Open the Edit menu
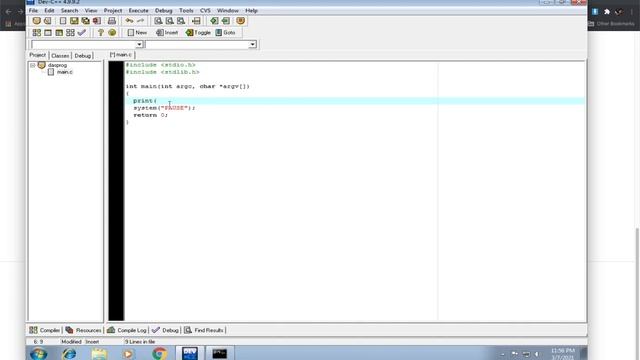Image resolution: width=640 pixels, height=360 pixels. (49, 11)
